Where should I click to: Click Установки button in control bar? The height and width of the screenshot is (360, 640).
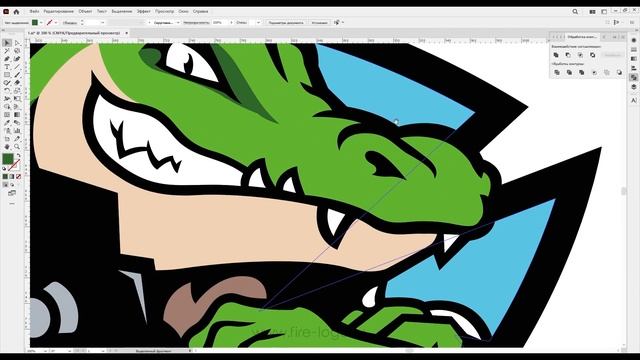click(320, 23)
